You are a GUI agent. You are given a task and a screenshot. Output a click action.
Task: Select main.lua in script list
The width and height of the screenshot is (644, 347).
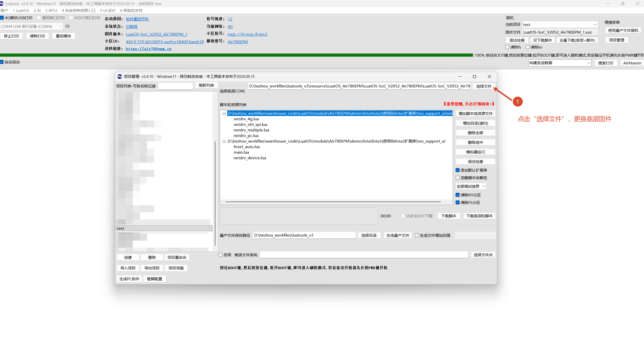tap(241, 152)
